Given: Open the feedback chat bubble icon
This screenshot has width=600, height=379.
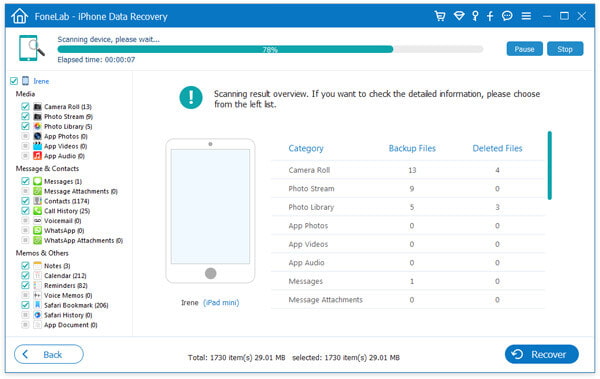Looking at the screenshot, I should (507, 16).
